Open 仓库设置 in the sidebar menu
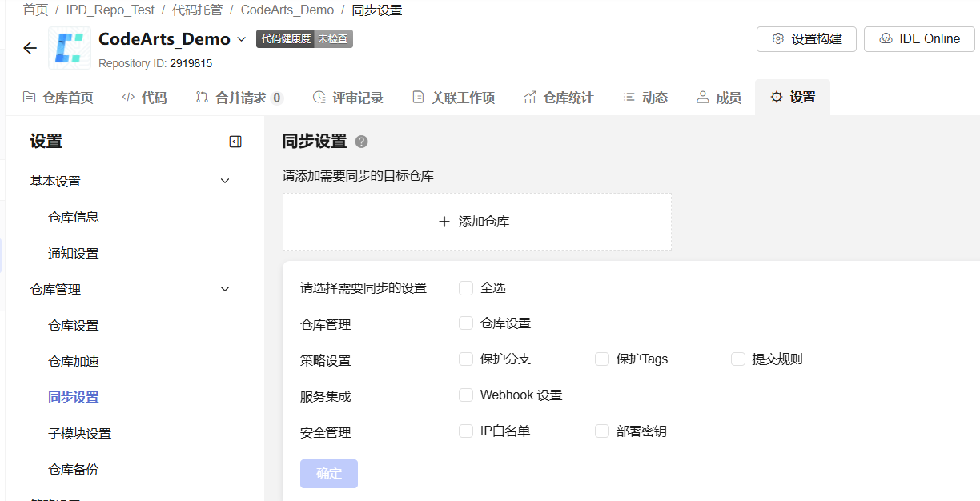The width and height of the screenshot is (980, 501). [74, 326]
